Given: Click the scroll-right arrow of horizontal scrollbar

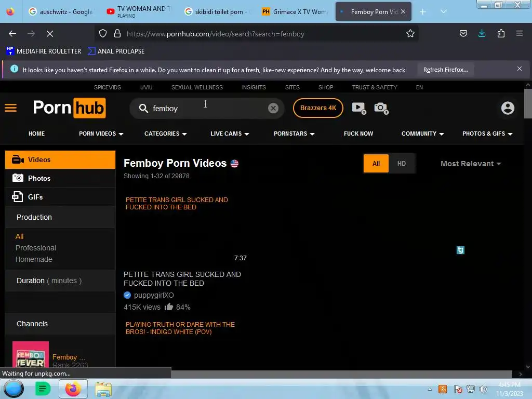Looking at the screenshot, I should click(521, 374).
